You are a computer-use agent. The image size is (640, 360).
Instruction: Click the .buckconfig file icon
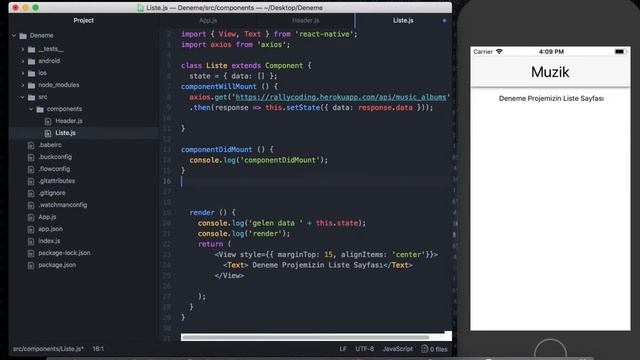(x=31, y=157)
